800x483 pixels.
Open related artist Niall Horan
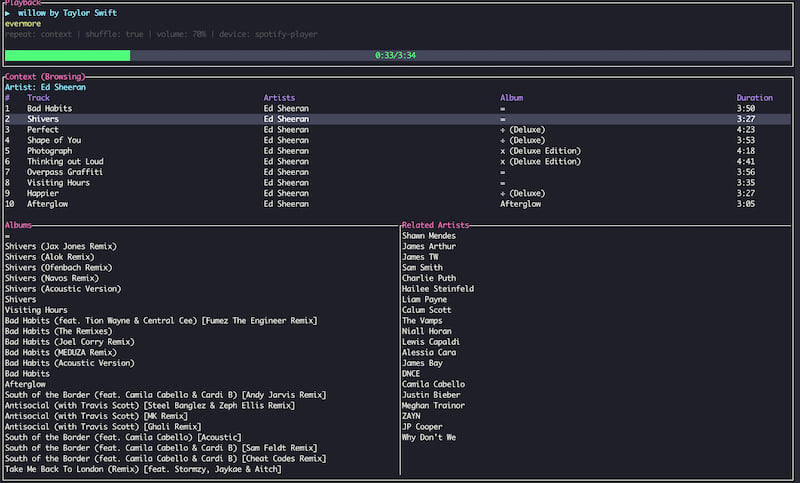coord(427,331)
